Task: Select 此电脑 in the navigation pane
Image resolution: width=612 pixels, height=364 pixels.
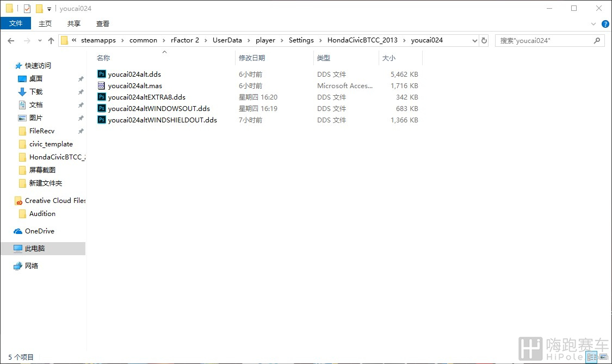Action: pyautogui.click(x=43, y=249)
